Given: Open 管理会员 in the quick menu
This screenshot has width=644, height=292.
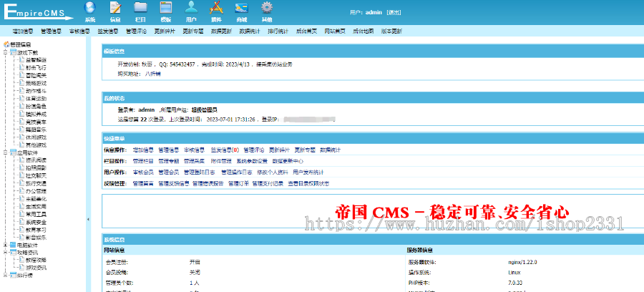Looking at the screenshot, I should click(x=168, y=172).
